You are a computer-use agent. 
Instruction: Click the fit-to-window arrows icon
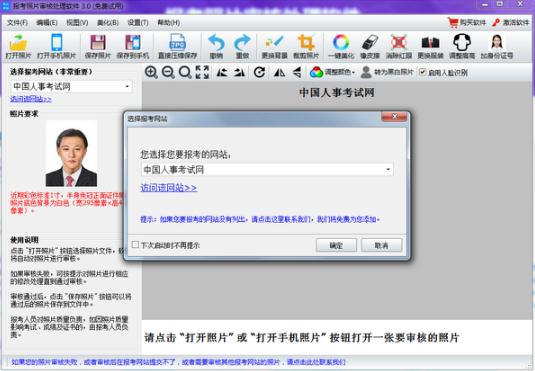coord(202,72)
